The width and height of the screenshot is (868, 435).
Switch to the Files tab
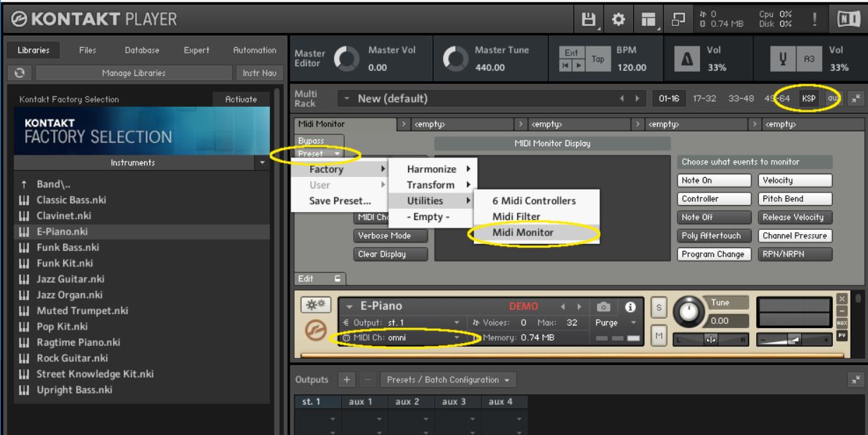pyautogui.click(x=88, y=50)
